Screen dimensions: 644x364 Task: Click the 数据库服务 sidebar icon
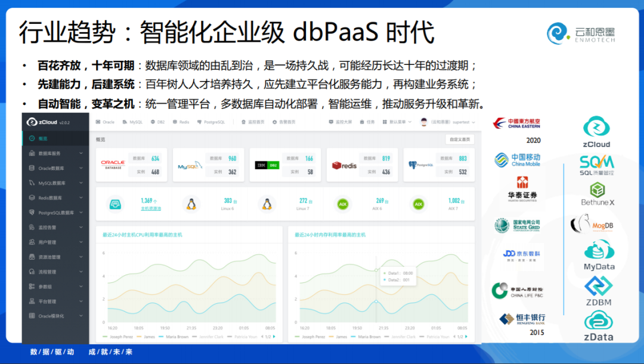pyautogui.click(x=32, y=153)
